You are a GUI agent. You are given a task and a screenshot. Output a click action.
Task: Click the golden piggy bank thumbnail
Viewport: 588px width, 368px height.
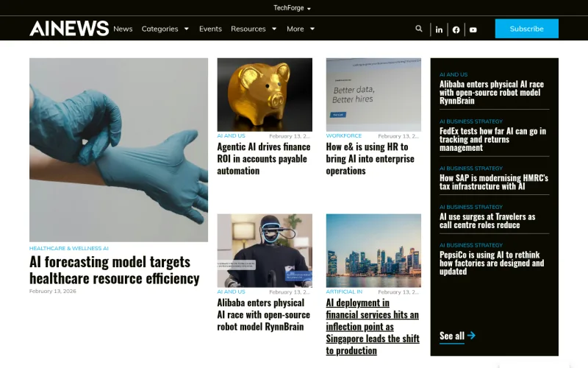[x=265, y=95]
